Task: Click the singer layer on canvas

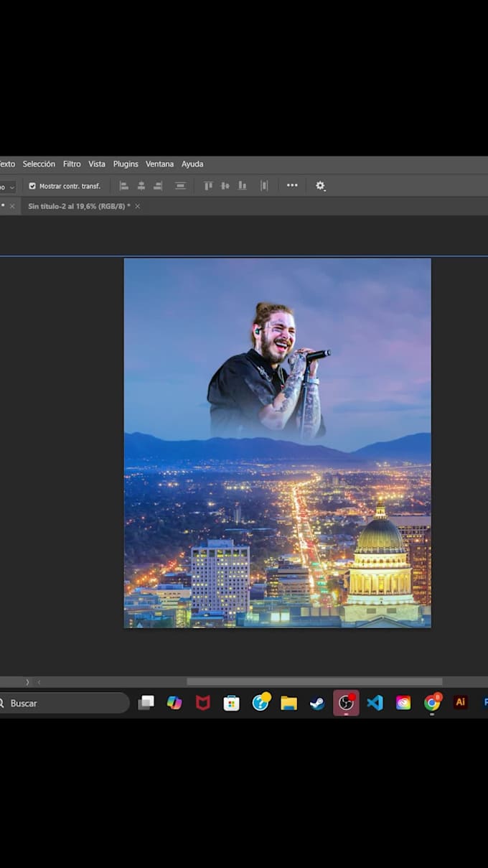Action: pyautogui.click(x=268, y=373)
